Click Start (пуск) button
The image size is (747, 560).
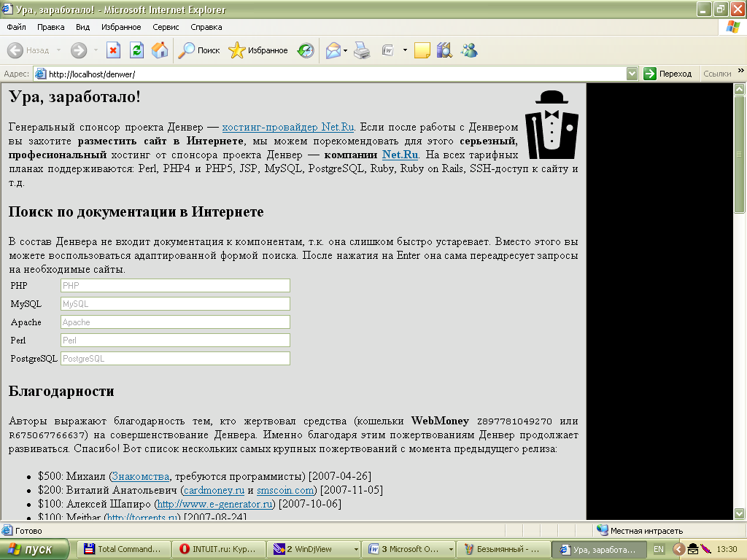(x=34, y=549)
